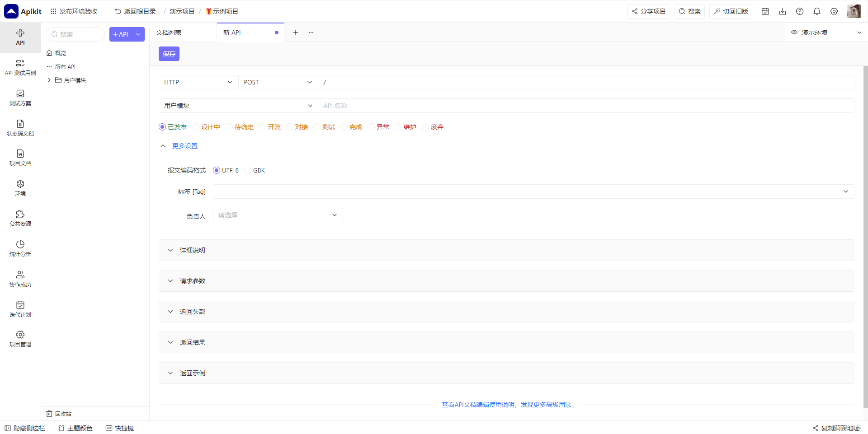Image resolution: width=868 pixels, height=434 pixels.
Task: Open the app grid menu 发布环境验收
Action: (74, 11)
